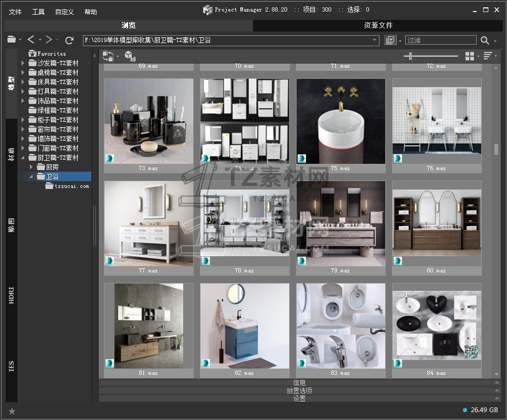Toggle the filter checklist icon
This screenshot has height=420, width=507.
390,40
